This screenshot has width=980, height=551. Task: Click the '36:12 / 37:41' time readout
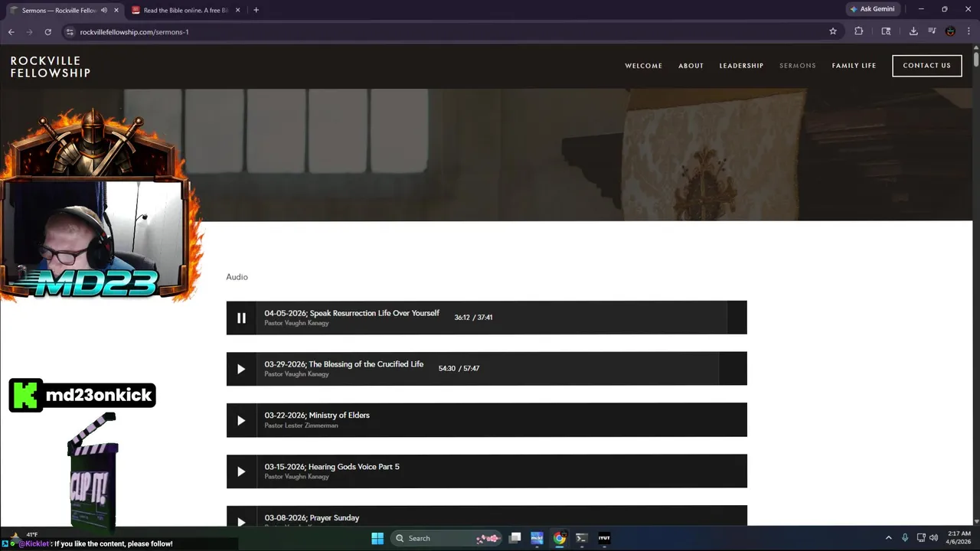473,318
